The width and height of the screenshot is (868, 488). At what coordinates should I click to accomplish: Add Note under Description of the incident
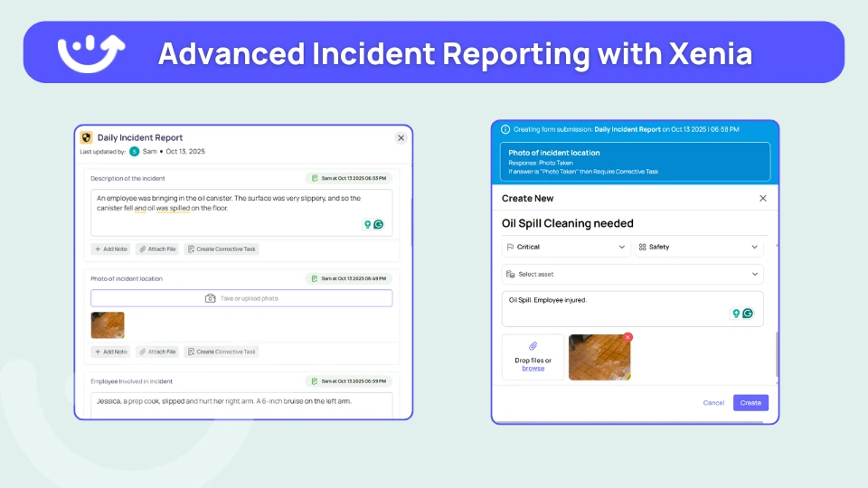(x=110, y=249)
